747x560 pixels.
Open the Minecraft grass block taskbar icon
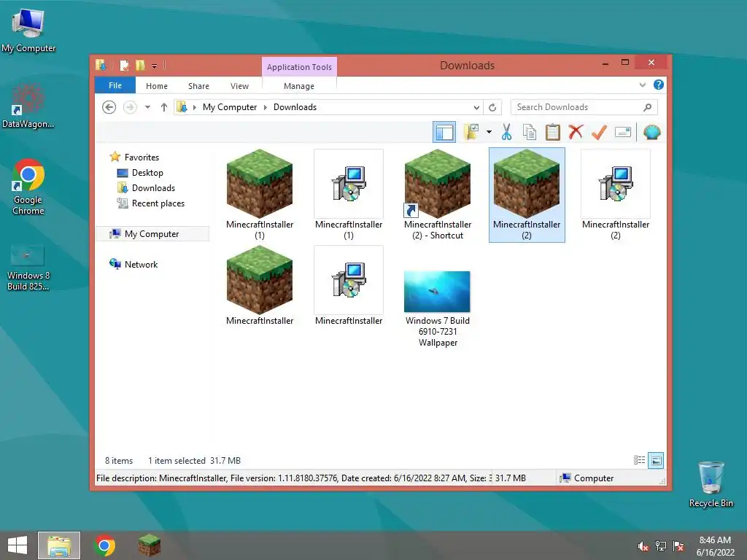pos(149,545)
